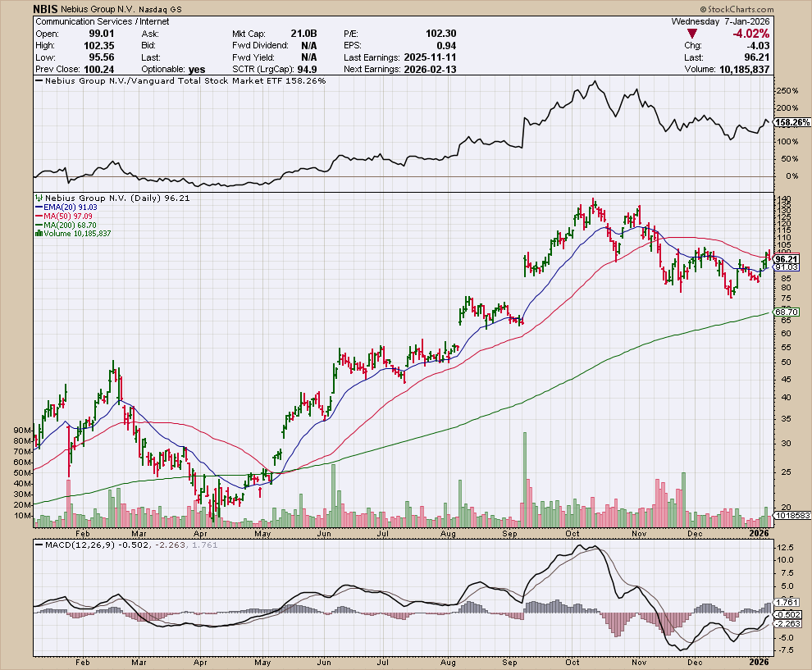Viewport: 812px width, 670px height.
Task: Click the 96.21 last price tag
Action: 787,259
